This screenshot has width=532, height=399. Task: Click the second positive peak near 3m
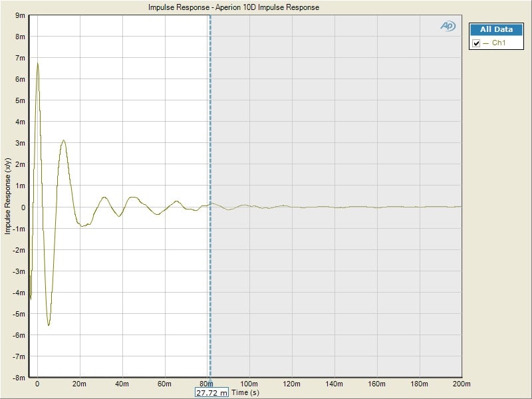[63, 140]
